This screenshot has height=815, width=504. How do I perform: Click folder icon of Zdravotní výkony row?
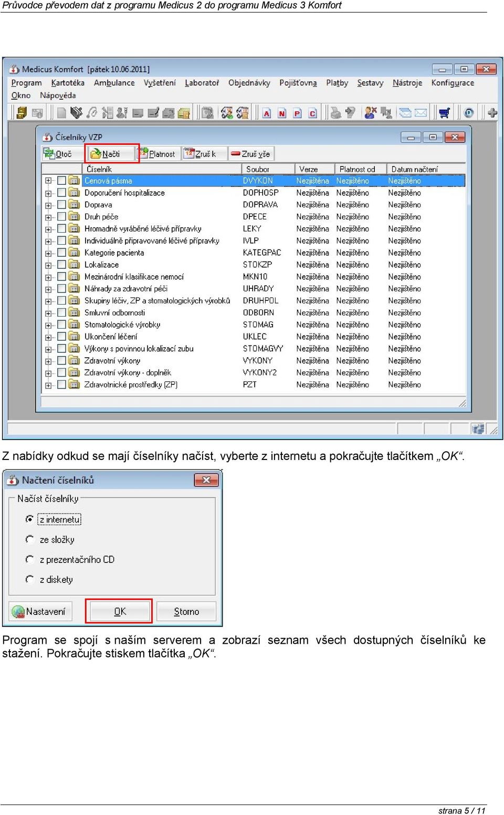[74, 361]
